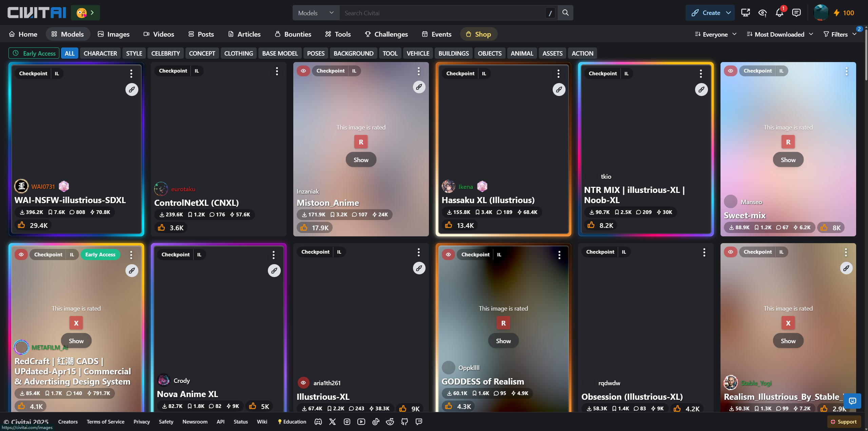Select the CHARACTER category tab
Image resolution: width=868 pixels, height=431 pixels.
pyautogui.click(x=100, y=53)
